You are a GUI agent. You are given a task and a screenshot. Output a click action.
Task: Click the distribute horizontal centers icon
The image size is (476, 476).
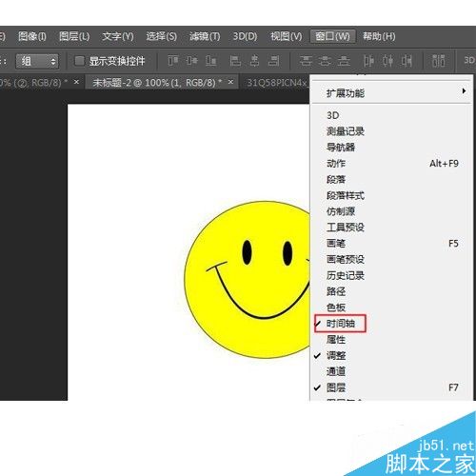(x=387, y=60)
